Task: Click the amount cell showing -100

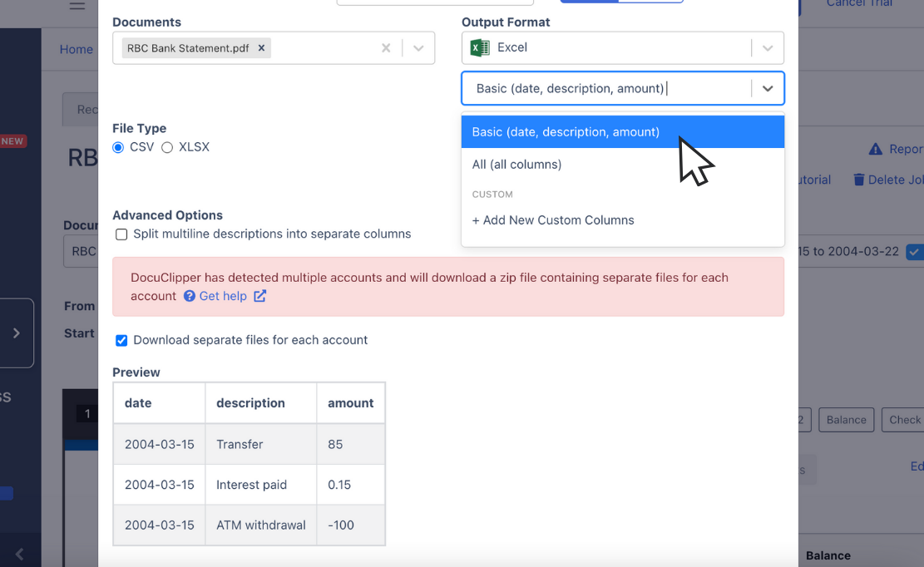Action: pos(351,525)
